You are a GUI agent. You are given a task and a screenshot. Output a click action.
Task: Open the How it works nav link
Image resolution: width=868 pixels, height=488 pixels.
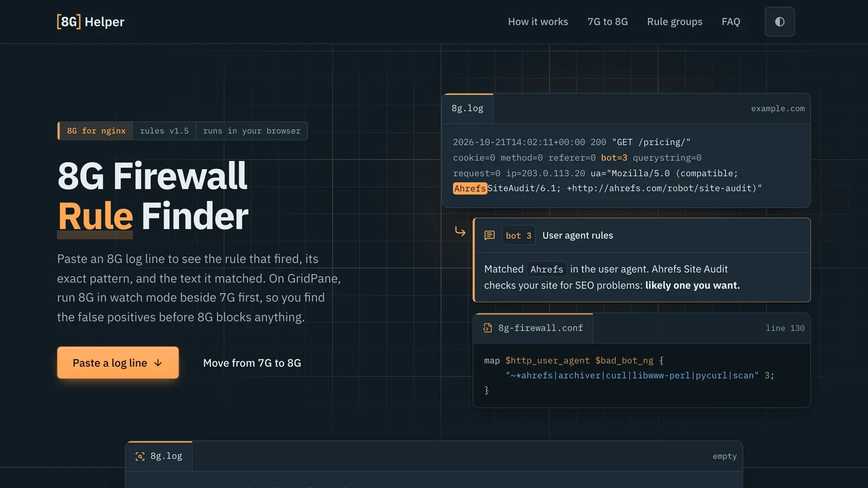(x=538, y=22)
